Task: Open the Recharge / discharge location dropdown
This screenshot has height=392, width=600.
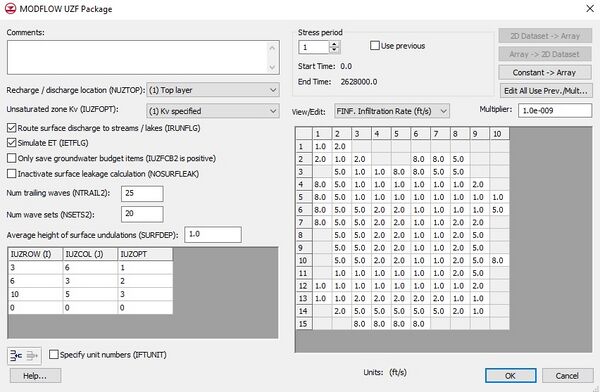Action: (213, 90)
